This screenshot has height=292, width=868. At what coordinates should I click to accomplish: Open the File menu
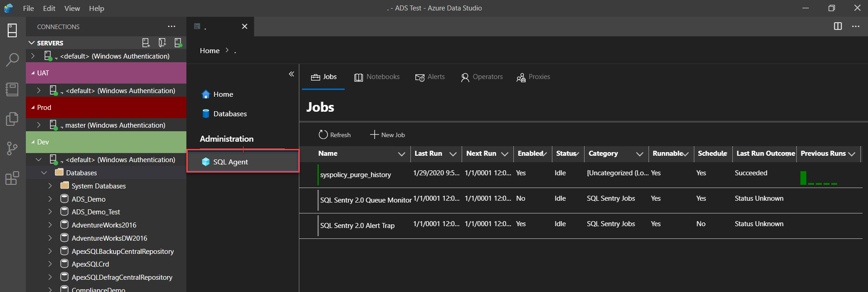coord(28,8)
